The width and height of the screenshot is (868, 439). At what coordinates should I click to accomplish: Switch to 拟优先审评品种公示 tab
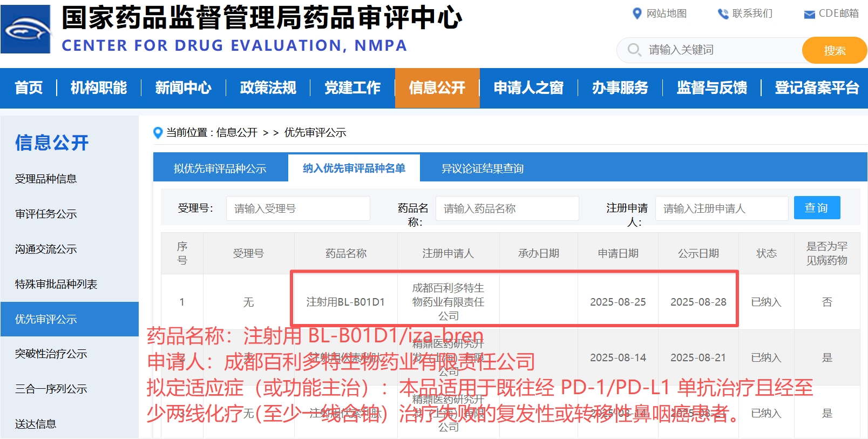click(x=220, y=168)
